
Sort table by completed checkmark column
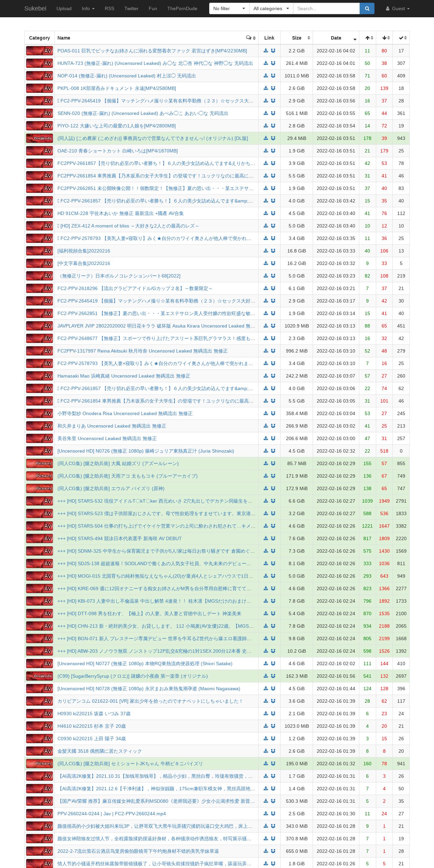point(401,38)
